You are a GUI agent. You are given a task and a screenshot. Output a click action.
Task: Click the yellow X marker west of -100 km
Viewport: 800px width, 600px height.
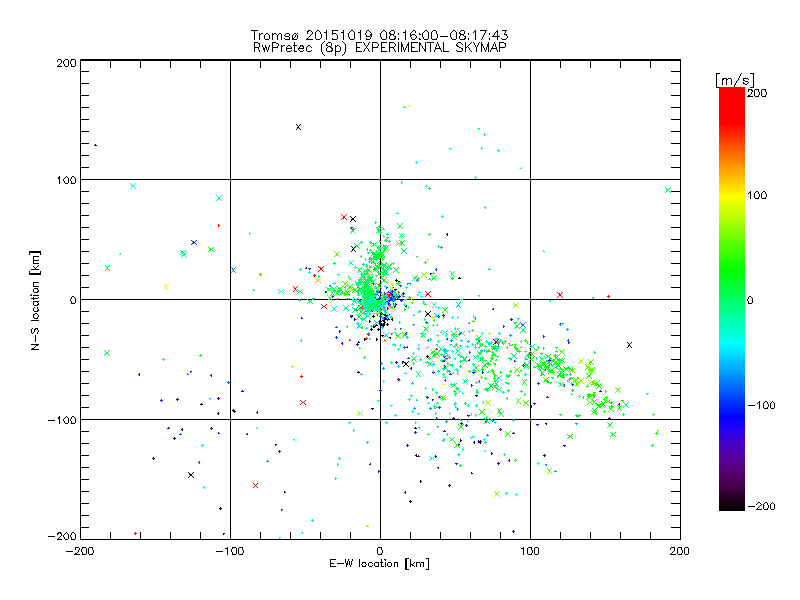click(x=166, y=287)
